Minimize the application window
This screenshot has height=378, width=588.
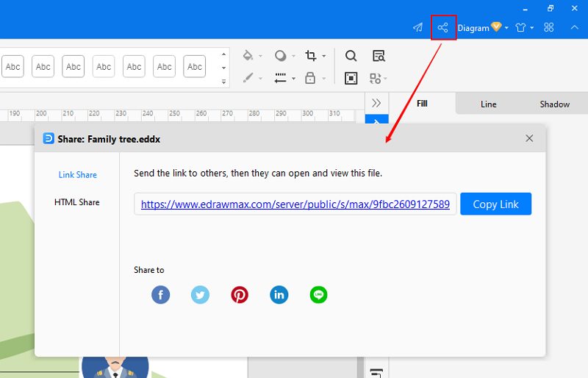525,9
